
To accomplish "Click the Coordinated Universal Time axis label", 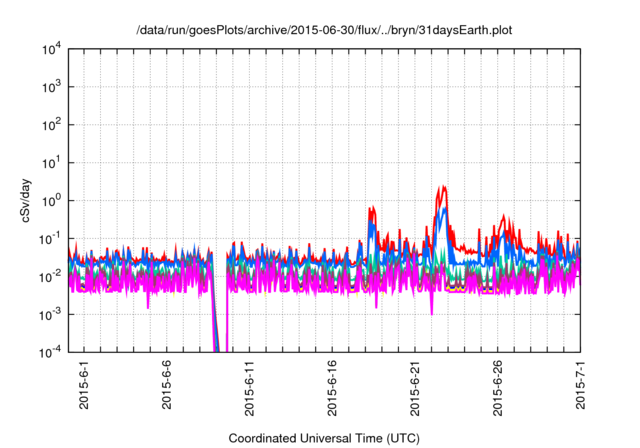I will click(324, 439).
